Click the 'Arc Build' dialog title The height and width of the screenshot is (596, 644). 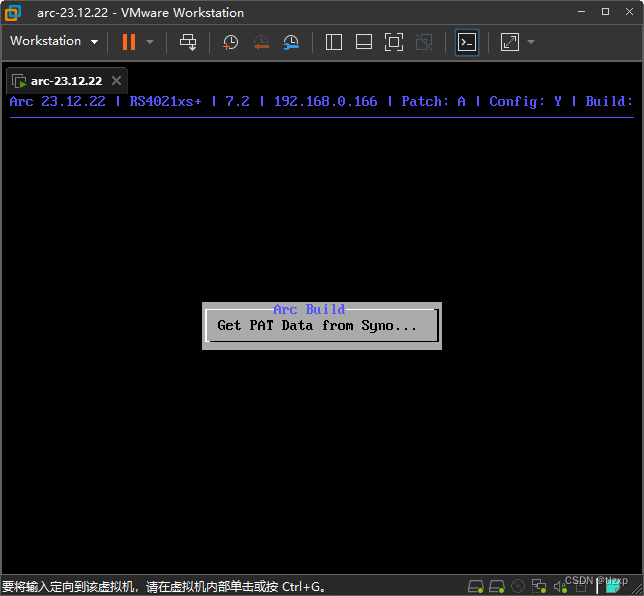(x=309, y=309)
